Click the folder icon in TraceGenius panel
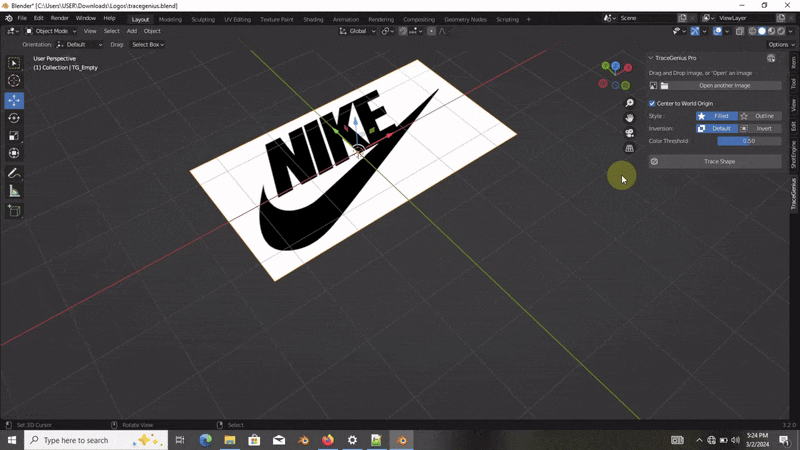The width and height of the screenshot is (800, 450). [664, 86]
